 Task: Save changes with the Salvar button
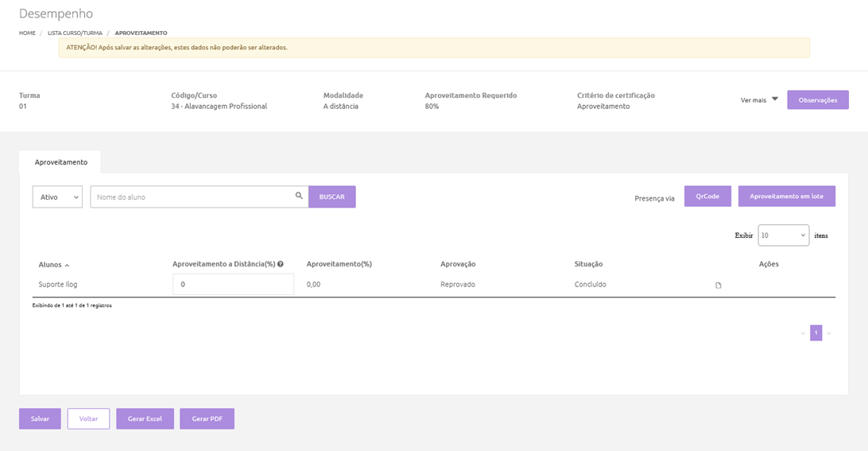point(40,418)
